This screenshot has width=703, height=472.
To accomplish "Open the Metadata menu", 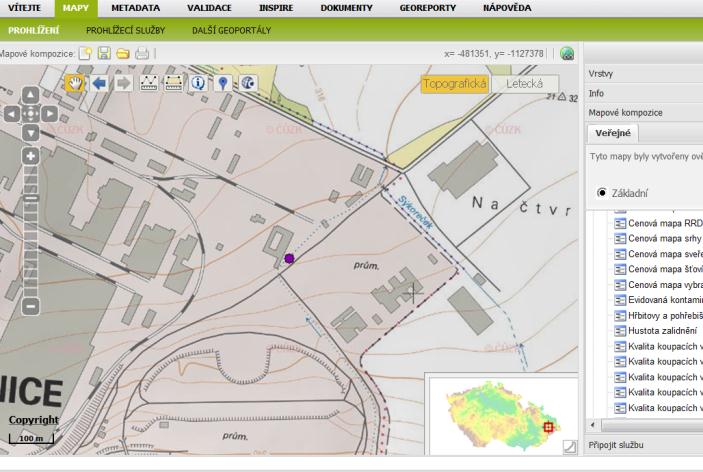I will [135, 8].
